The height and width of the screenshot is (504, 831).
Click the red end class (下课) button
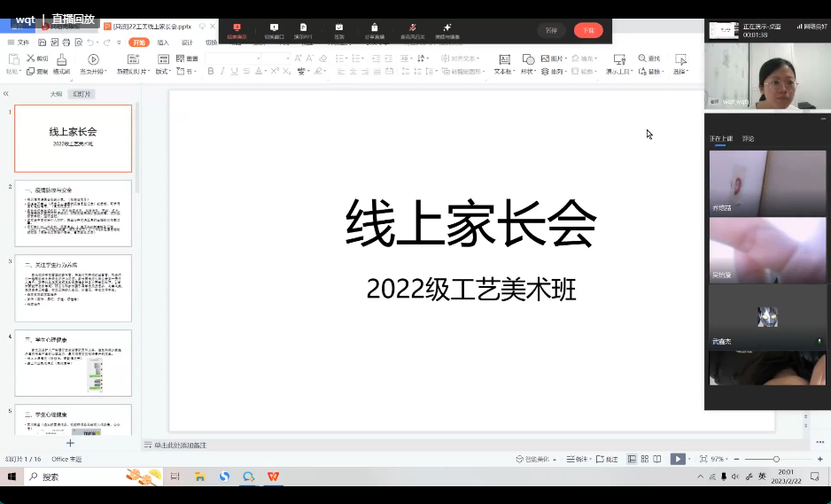click(x=588, y=30)
